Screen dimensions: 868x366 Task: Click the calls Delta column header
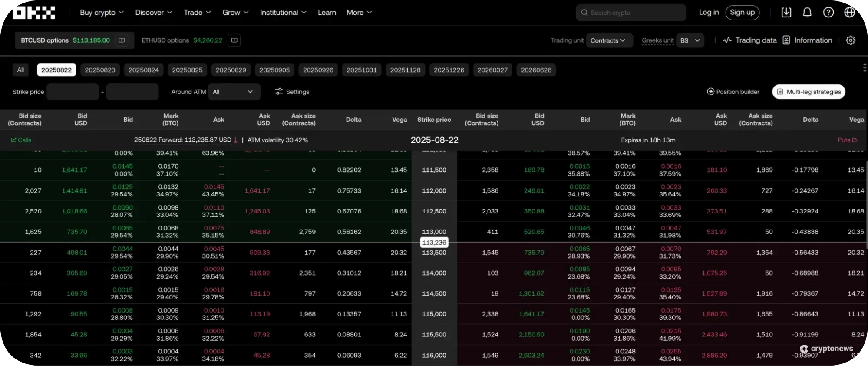(353, 120)
